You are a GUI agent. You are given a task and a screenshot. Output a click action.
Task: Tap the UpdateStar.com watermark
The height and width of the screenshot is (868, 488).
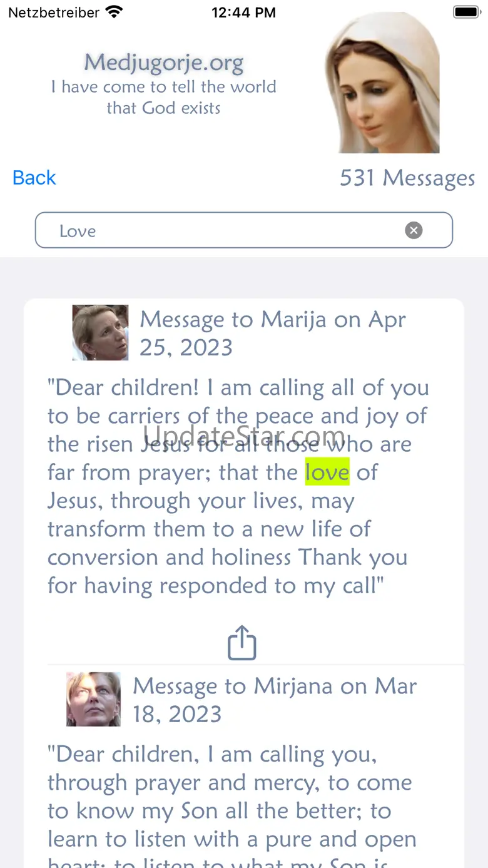[245, 434]
